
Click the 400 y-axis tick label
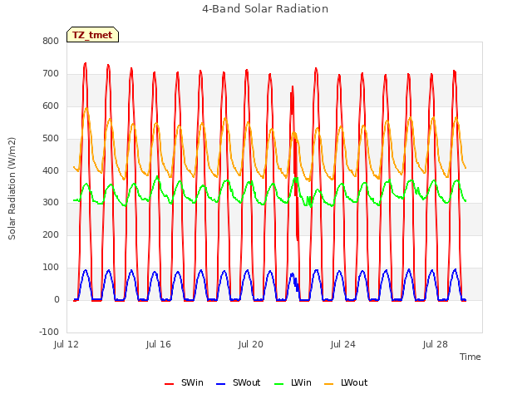(x=51, y=170)
